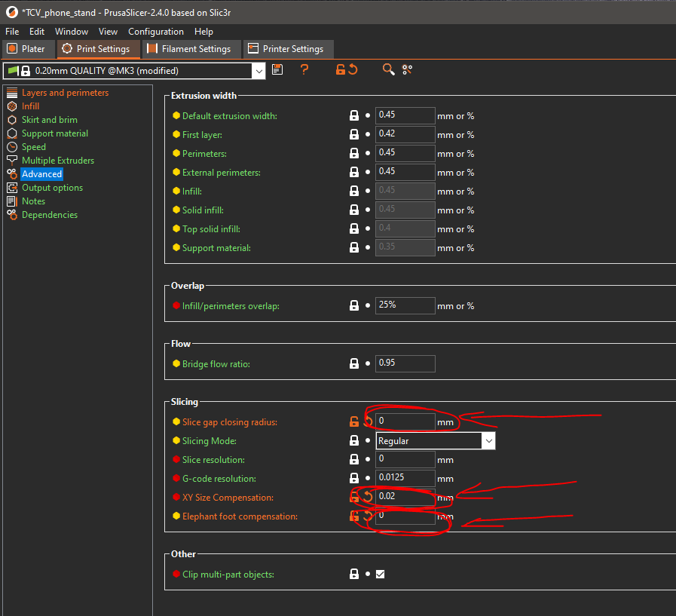Click the lock icon beside G-code resolution
This screenshot has height=616, width=676.
point(354,478)
